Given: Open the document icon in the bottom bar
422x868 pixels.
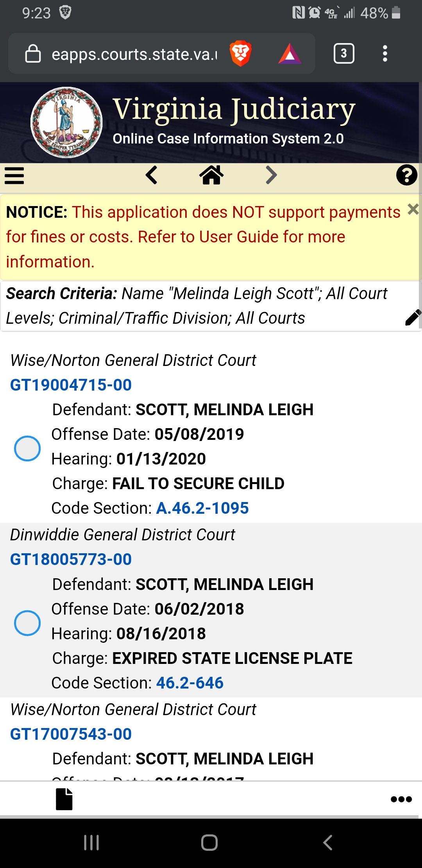Looking at the screenshot, I should [64, 799].
